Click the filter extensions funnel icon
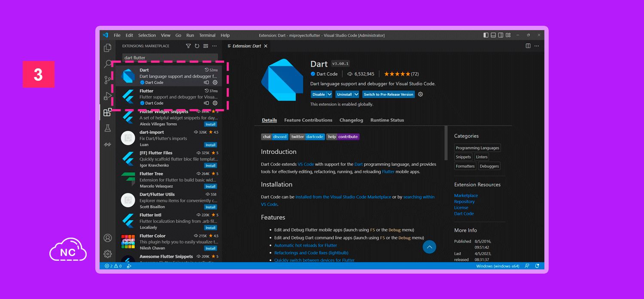644x299 pixels. [188, 46]
